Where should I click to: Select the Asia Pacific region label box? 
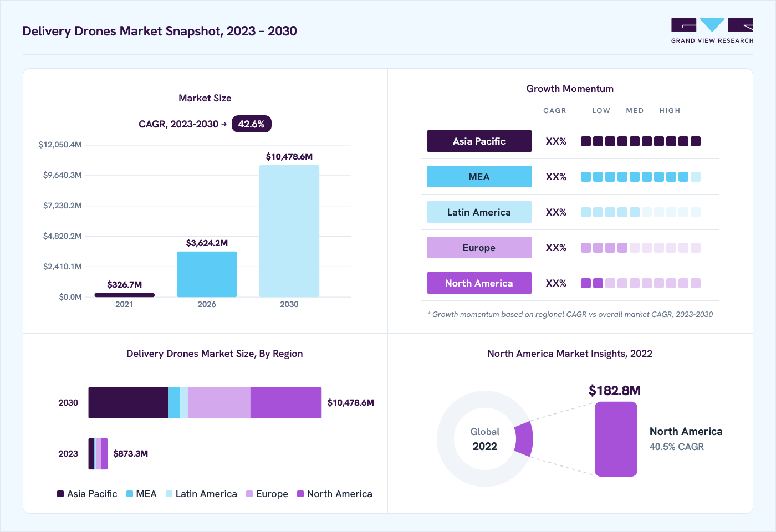(479, 141)
